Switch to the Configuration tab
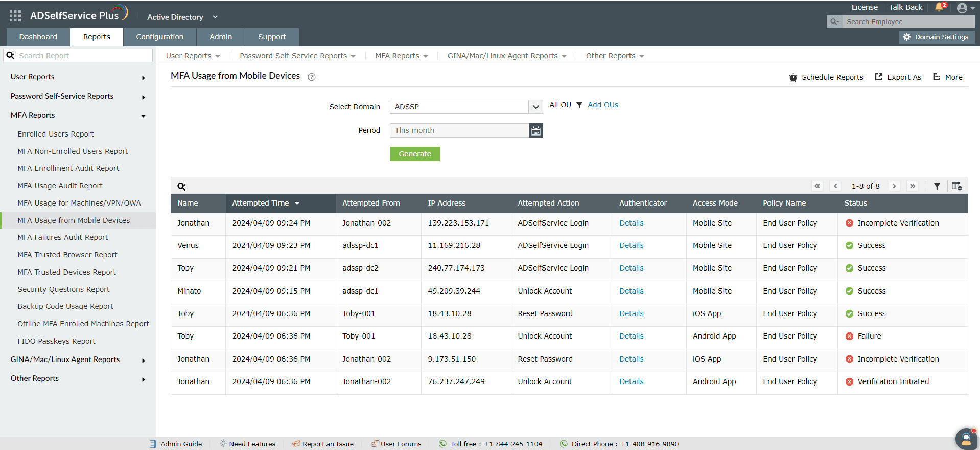980x450 pixels. [160, 37]
